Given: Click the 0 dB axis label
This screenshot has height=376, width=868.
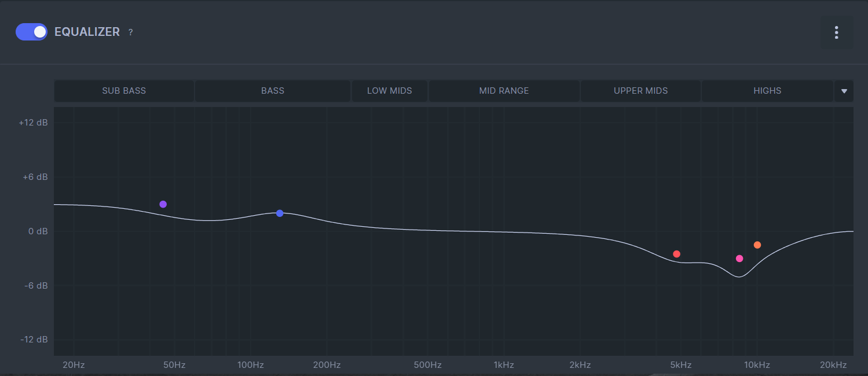Looking at the screenshot, I should 38,231.
